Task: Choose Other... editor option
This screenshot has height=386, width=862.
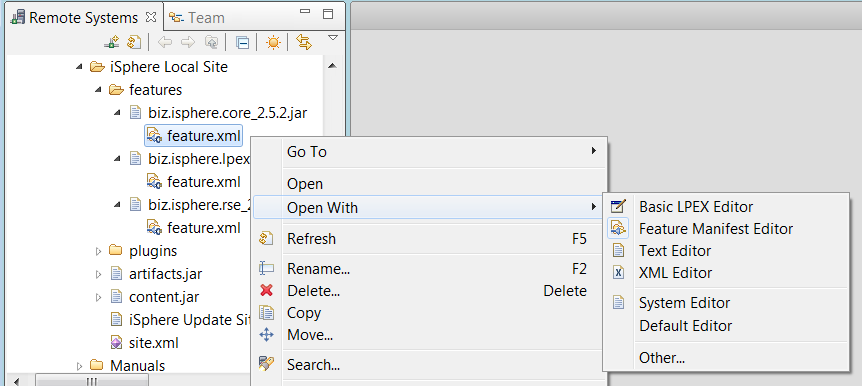Action: click(726, 358)
